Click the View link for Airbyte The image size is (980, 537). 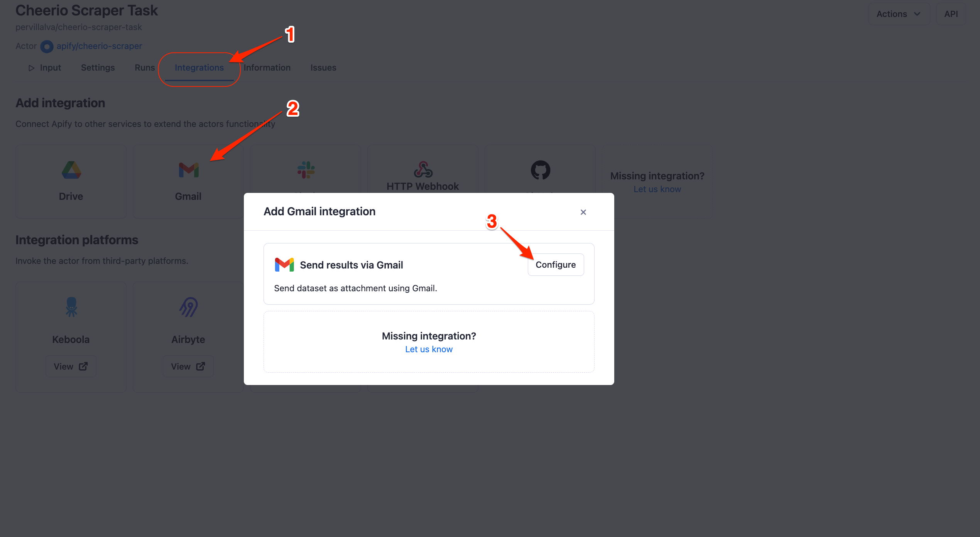point(188,366)
